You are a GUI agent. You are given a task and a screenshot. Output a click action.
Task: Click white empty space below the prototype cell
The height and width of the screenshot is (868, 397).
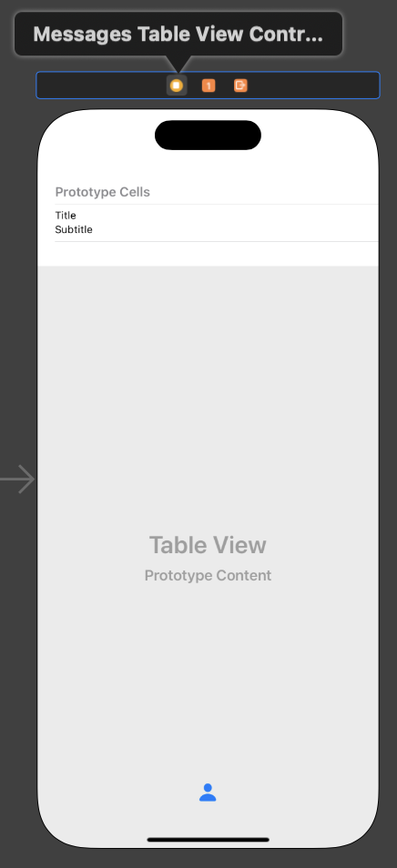208,254
